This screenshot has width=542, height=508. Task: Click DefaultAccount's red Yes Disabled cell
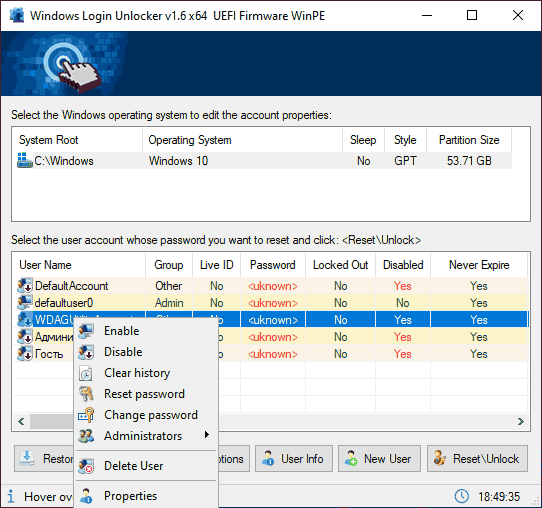pos(403,286)
